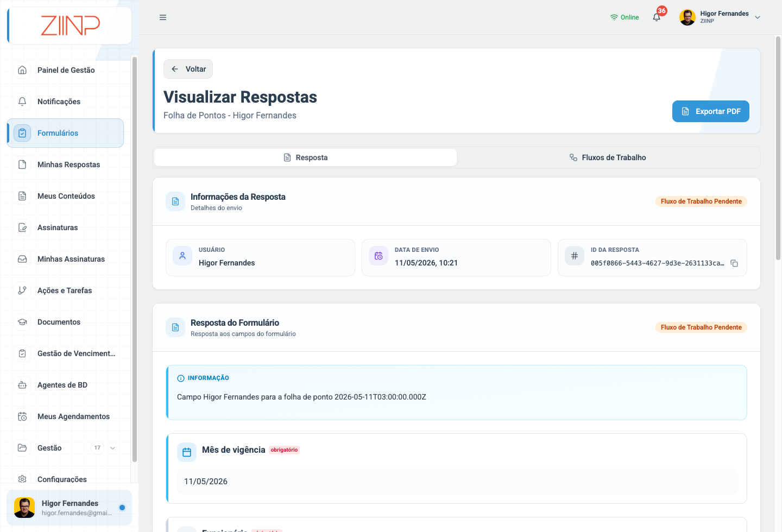
Task: Click the ZIINP logo
Action: pos(71,25)
